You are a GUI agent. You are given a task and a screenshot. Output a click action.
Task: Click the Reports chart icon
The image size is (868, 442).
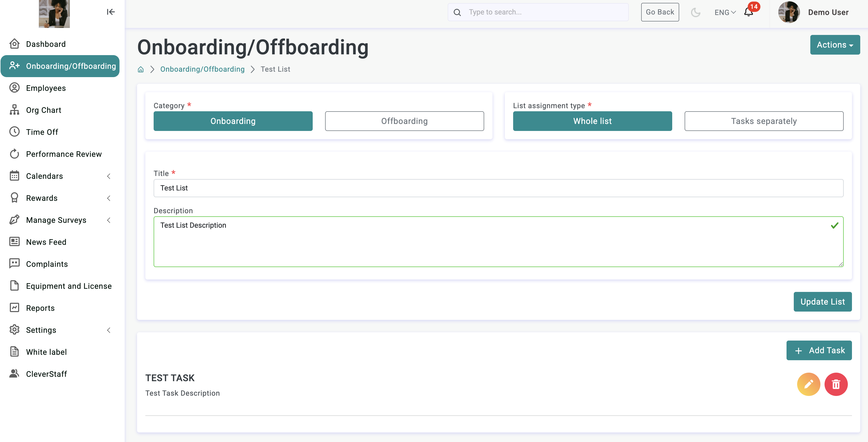[14, 307]
